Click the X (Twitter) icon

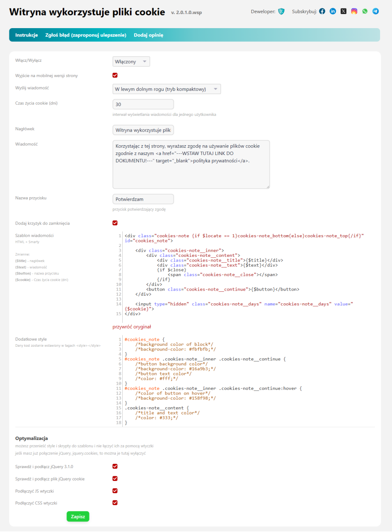click(x=343, y=12)
